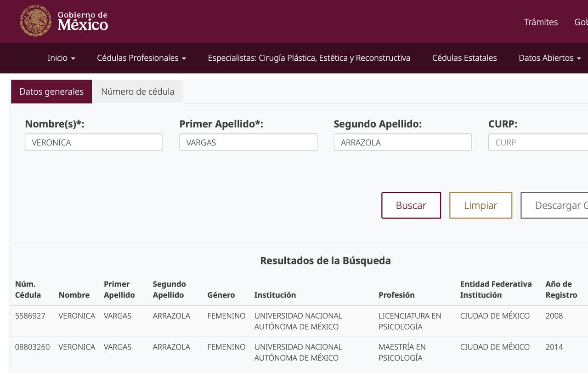588x373 pixels.
Task: Expand the Cédulas Profesionales dropdown menu
Action: pos(141,58)
